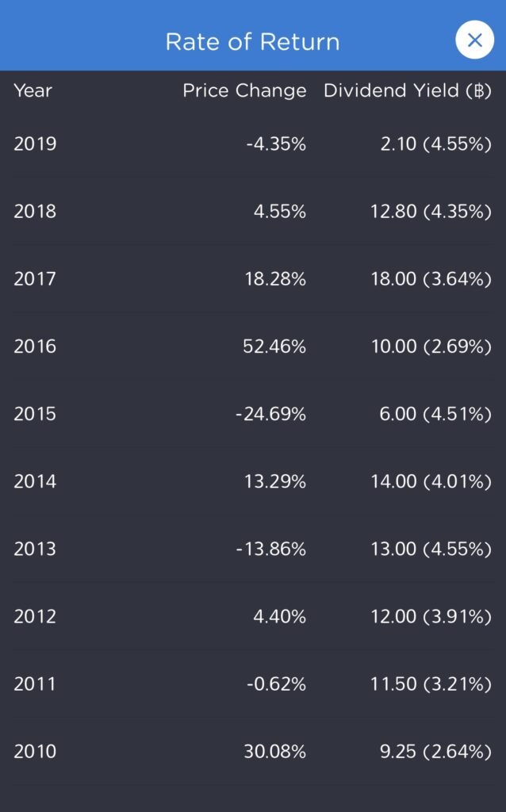Tap the 2013 price change -13.86%
Image resolution: width=506 pixels, height=812 pixels.
coord(270,549)
